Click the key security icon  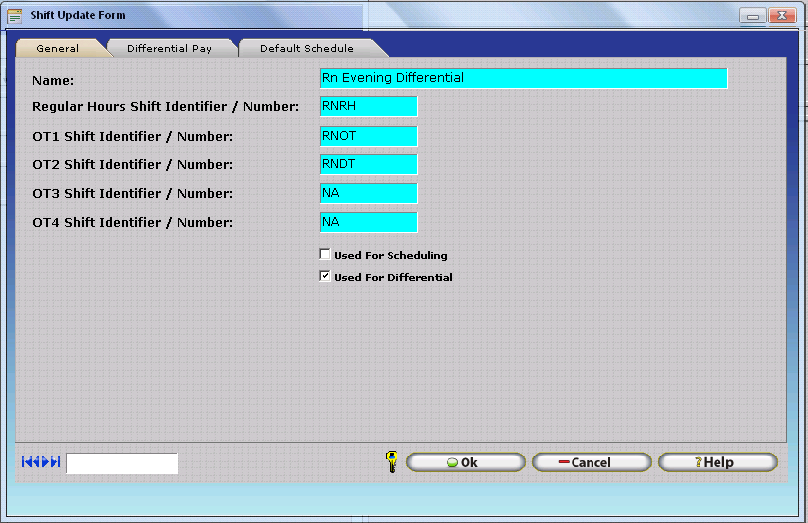391,462
